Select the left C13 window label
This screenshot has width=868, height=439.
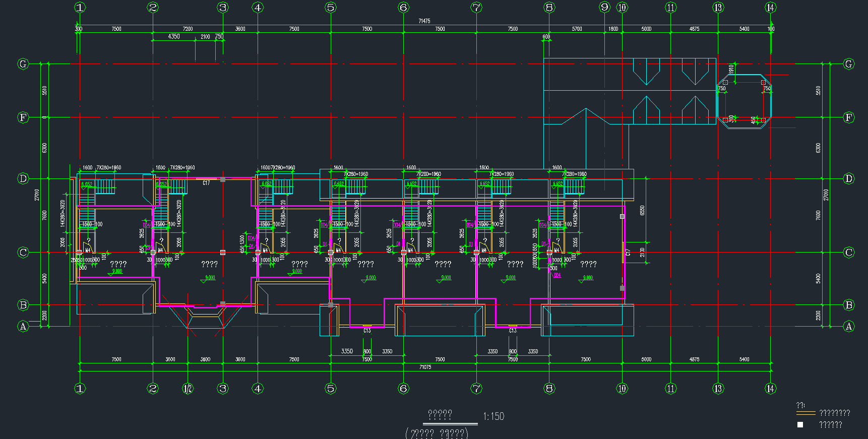click(x=367, y=331)
